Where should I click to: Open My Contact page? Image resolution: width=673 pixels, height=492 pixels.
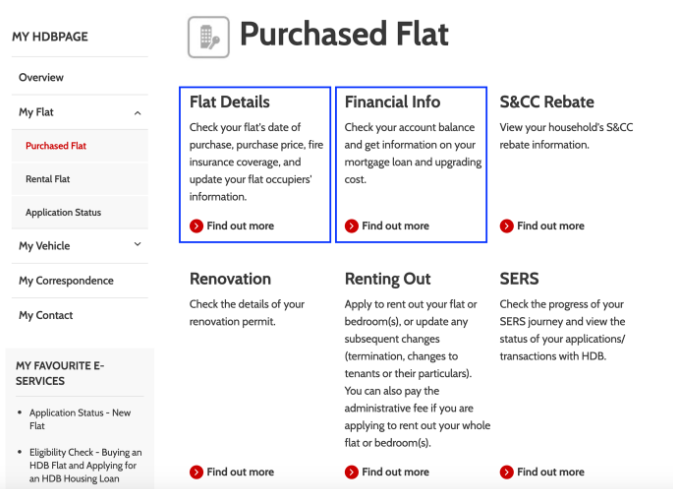pyautogui.click(x=45, y=316)
